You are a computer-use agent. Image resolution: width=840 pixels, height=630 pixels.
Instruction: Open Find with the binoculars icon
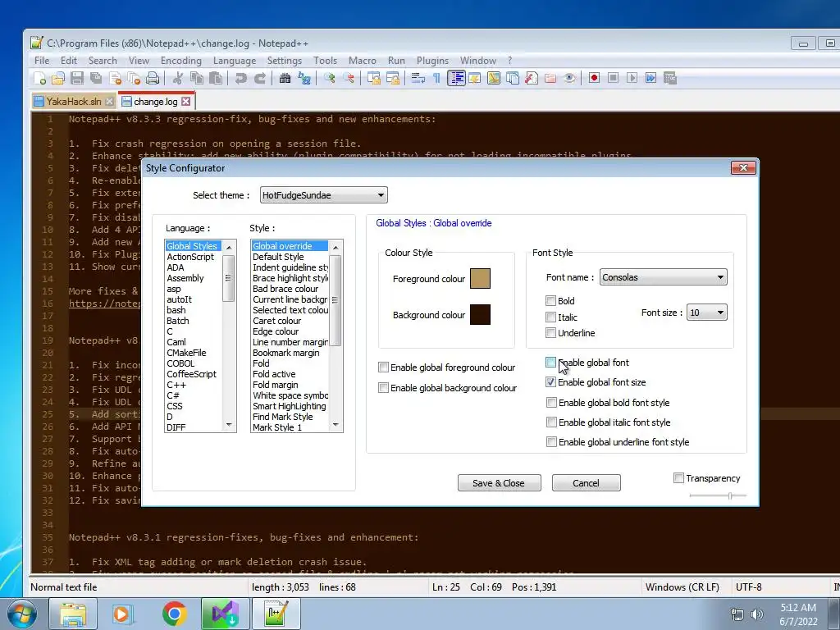(x=285, y=78)
